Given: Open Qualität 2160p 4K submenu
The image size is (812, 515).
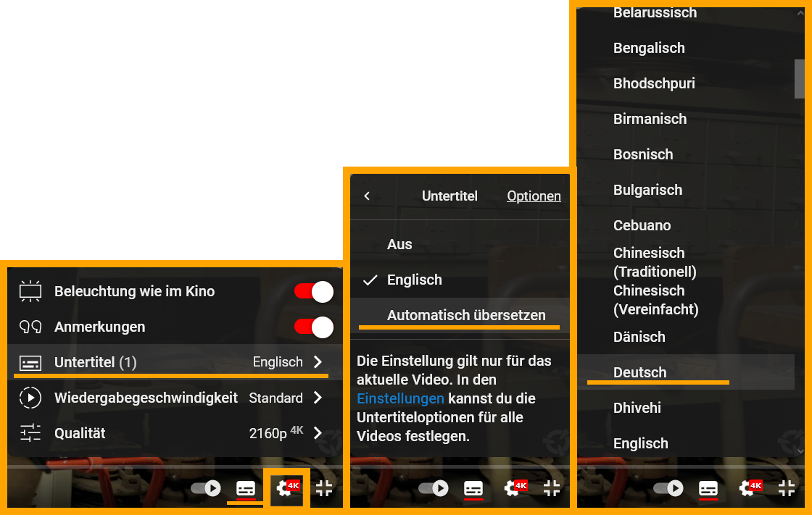Looking at the screenshot, I should click(318, 432).
